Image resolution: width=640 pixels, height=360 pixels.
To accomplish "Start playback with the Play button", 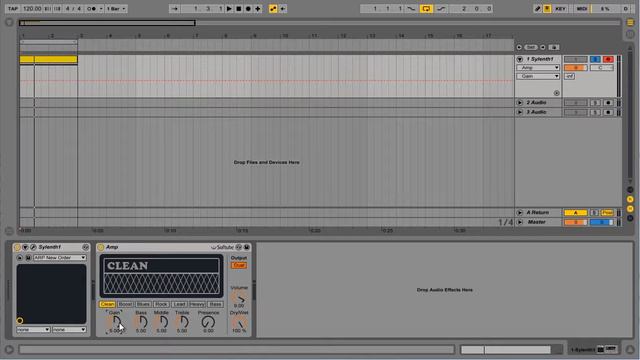I will 229,9.
